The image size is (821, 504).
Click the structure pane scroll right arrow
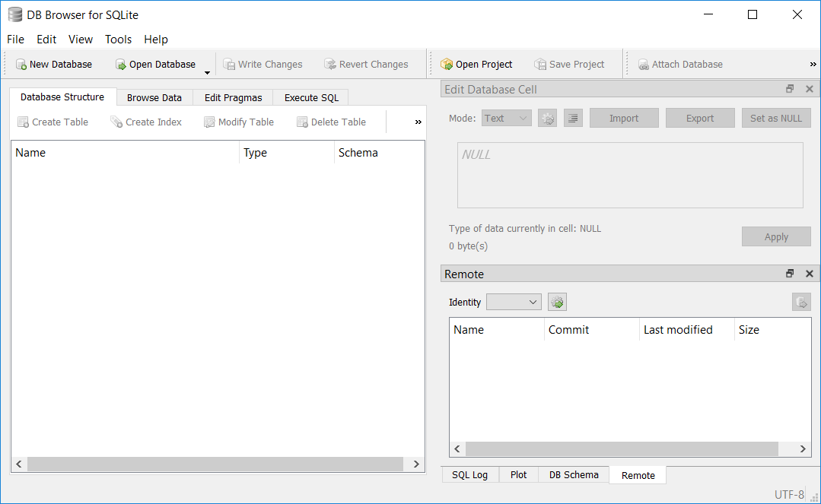pyautogui.click(x=416, y=464)
